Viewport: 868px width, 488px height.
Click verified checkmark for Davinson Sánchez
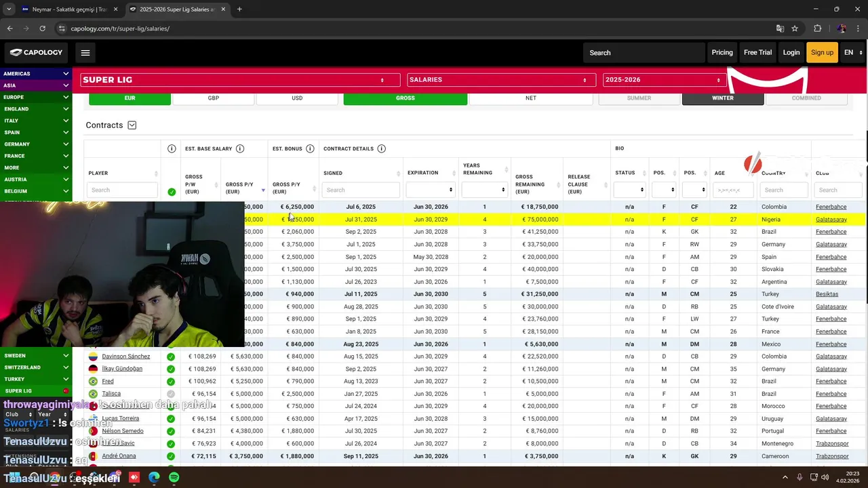point(171,357)
